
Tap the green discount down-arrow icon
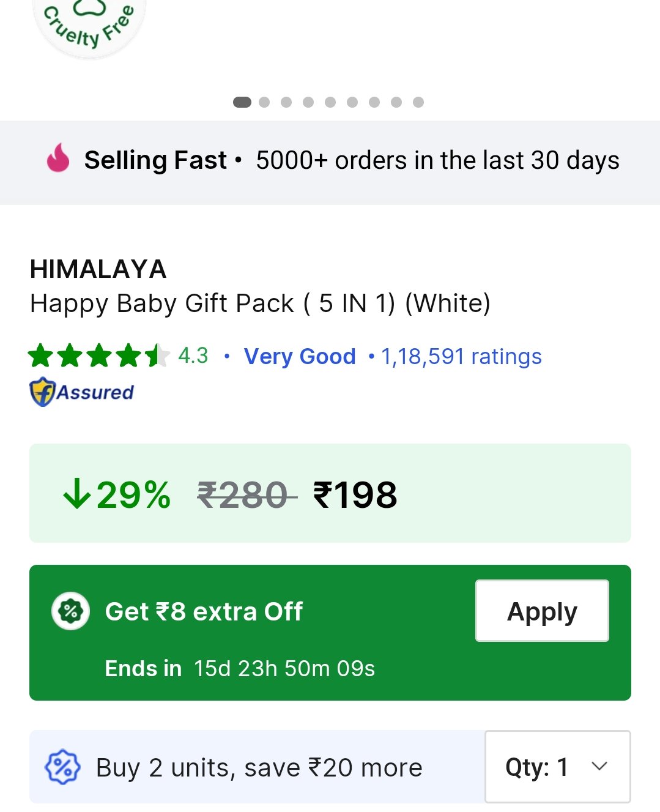click(x=76, y=494)
